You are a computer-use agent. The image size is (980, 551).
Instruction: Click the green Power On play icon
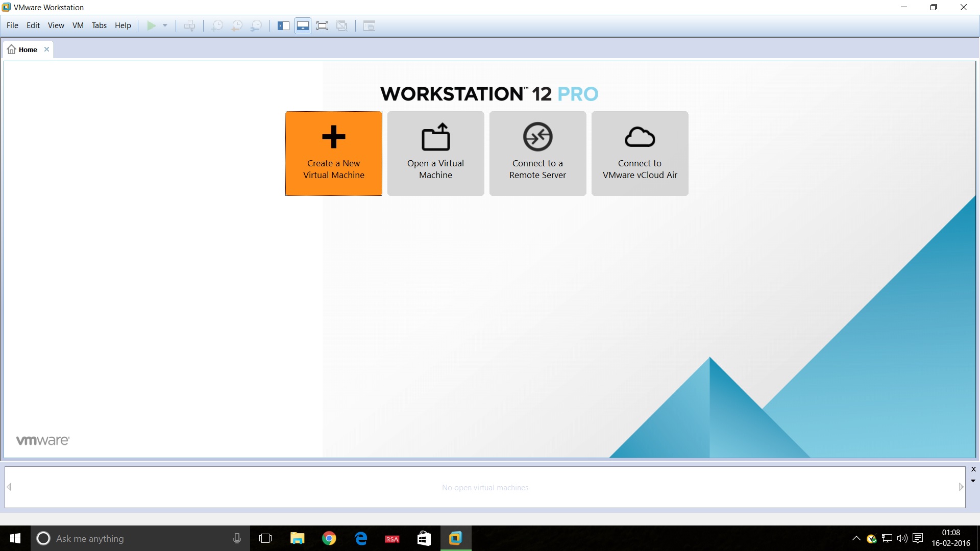click(152, 26)
